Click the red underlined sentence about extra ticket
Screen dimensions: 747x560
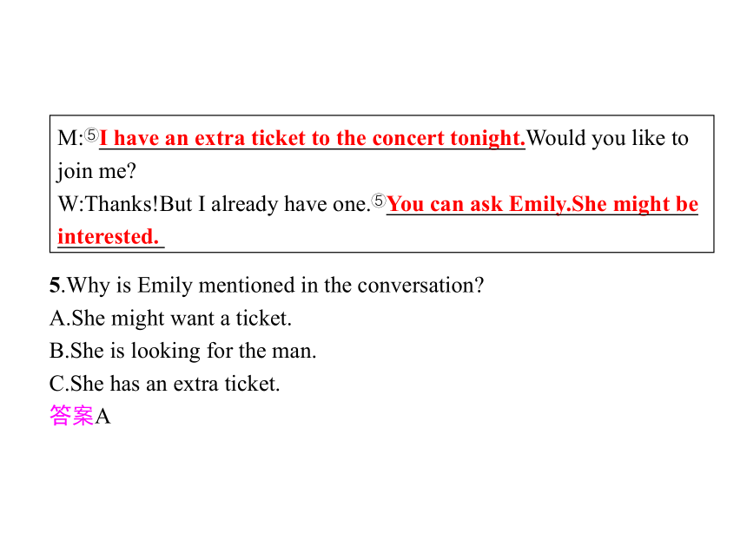tap(312, 138)
